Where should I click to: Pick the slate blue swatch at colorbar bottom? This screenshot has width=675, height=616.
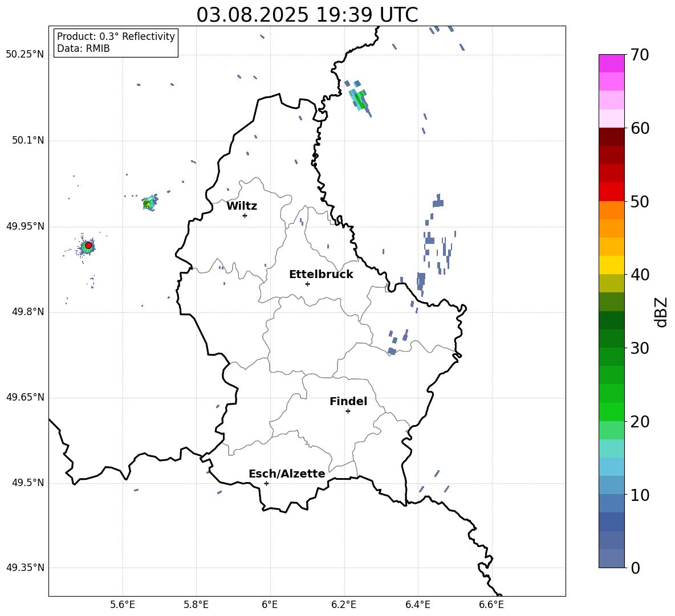pyautogui.click(x=612, y=559)
